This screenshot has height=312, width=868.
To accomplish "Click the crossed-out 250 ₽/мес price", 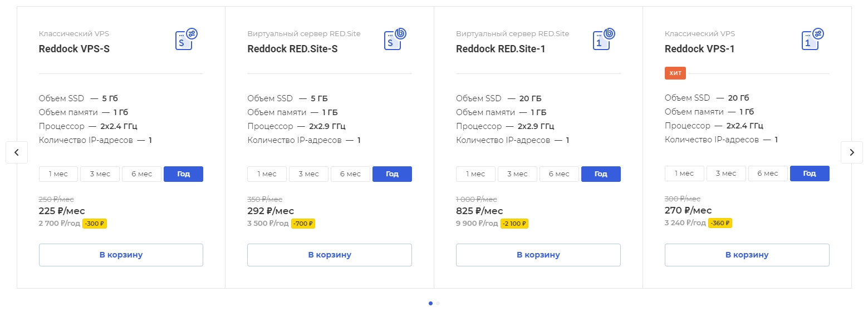I will [x=56, y=199].
